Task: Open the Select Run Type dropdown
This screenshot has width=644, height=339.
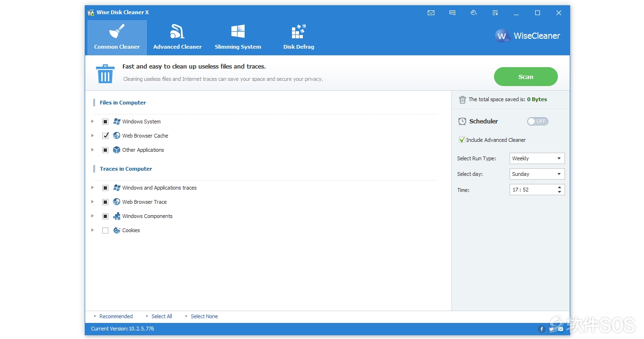Action: point(537,158)
